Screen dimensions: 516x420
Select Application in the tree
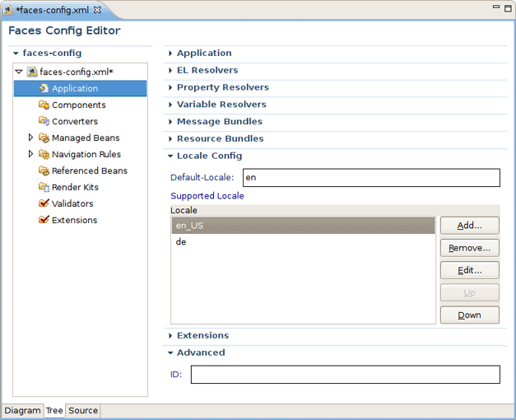coord(81,88)
